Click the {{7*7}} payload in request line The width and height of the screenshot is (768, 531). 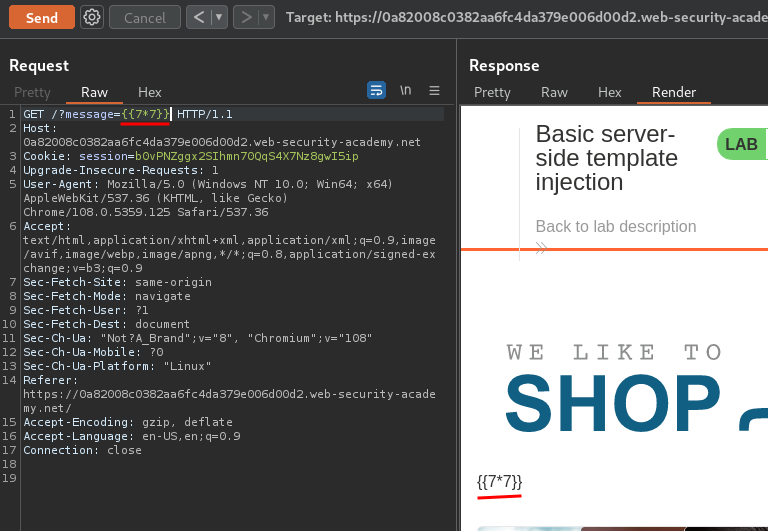[x=145, y=114]
